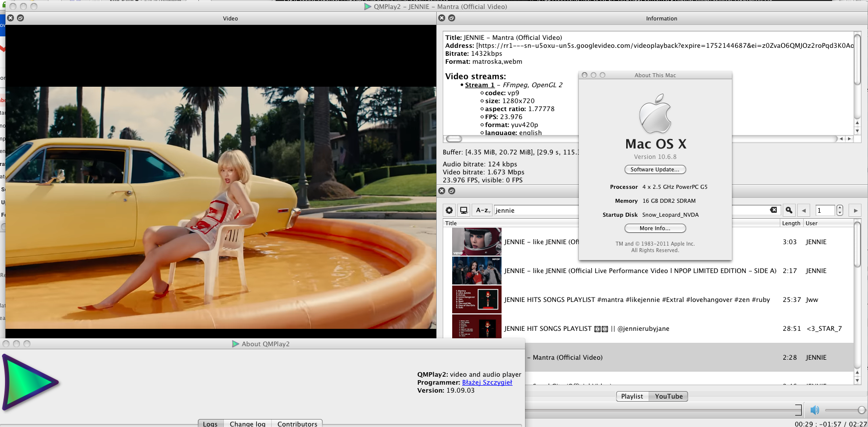Close the YouTube dock panel
Image resolution: width=868 pixels, height=427 pixels.
point(442,191)
